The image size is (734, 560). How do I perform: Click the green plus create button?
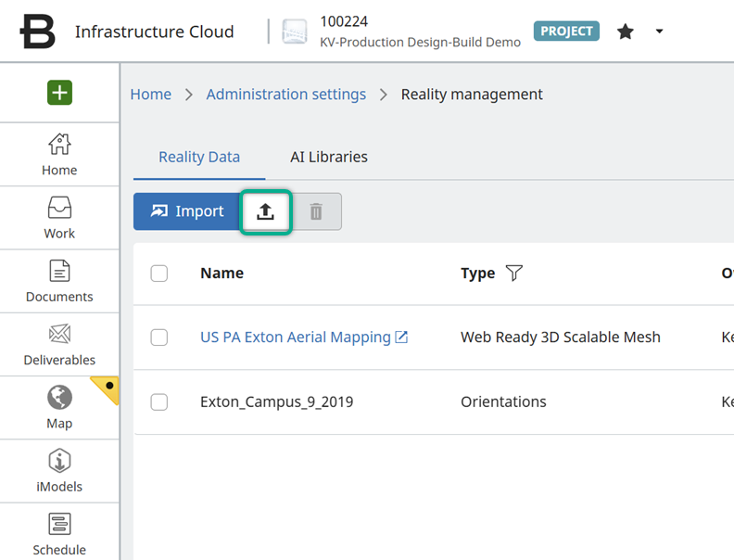point(59,93)
